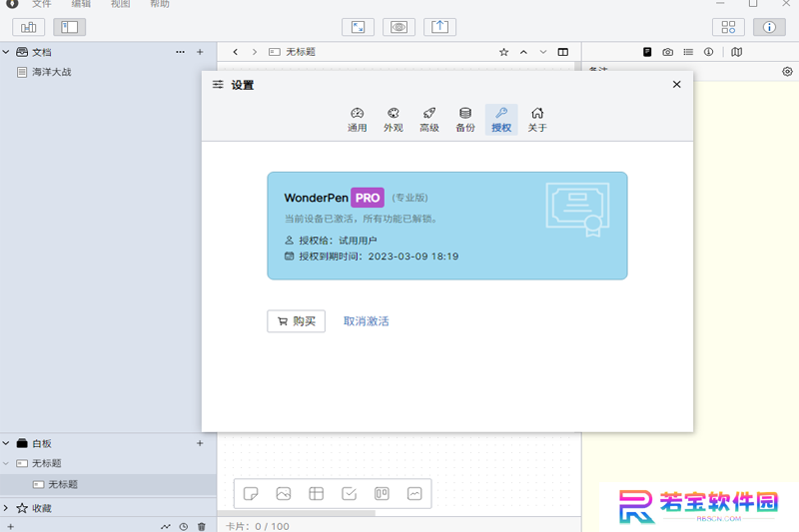
Task: Open the notes panel icon
Action: (647, 52)
